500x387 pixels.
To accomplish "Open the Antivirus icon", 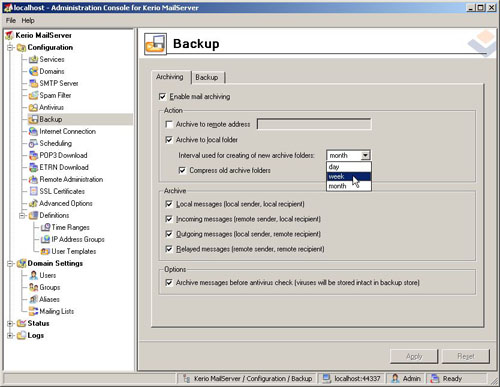I will click(33, 107).
